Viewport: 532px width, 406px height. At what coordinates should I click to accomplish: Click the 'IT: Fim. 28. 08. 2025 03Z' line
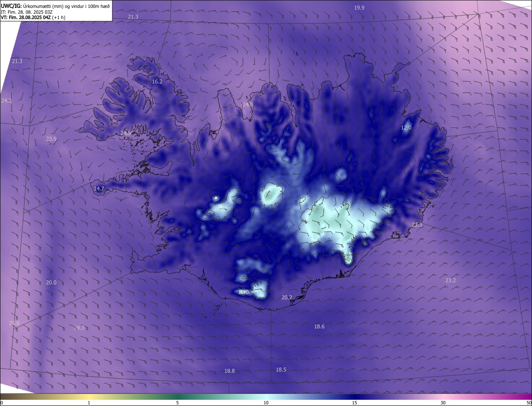pos(27,12)
